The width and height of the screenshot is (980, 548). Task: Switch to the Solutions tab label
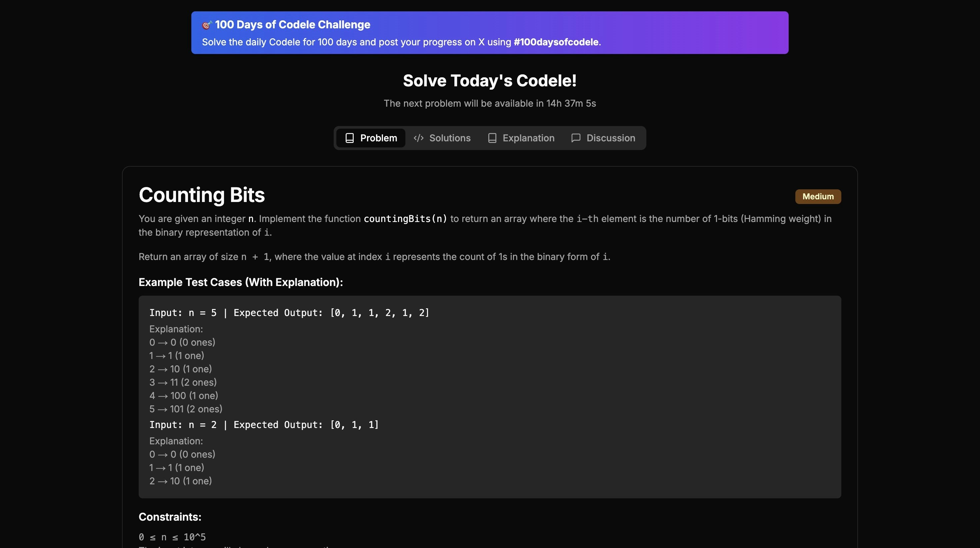[x=450, y=138]
